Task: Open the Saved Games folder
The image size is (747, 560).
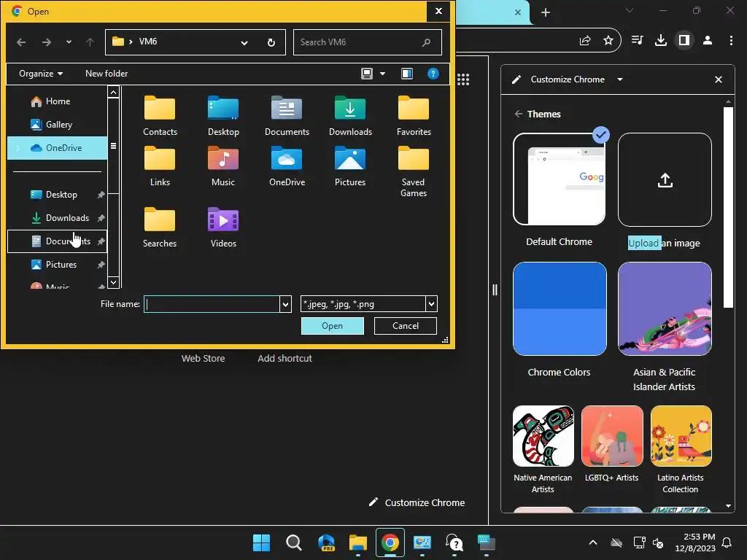Action: coord(414,171)
